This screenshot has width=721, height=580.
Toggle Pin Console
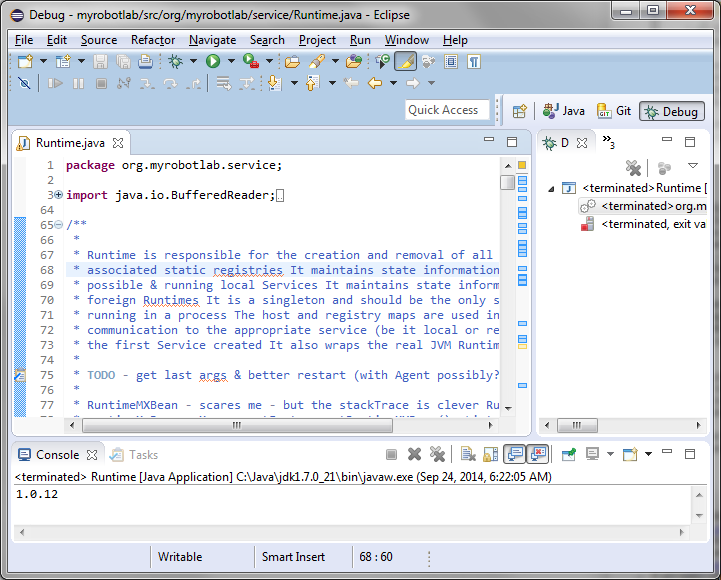(569, 454)
